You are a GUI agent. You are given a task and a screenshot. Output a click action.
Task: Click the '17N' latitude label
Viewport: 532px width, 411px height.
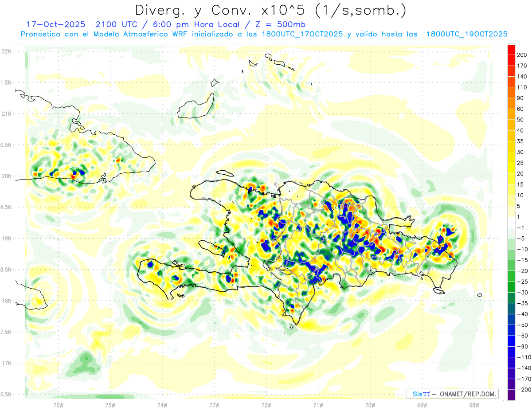click(7, 363)
